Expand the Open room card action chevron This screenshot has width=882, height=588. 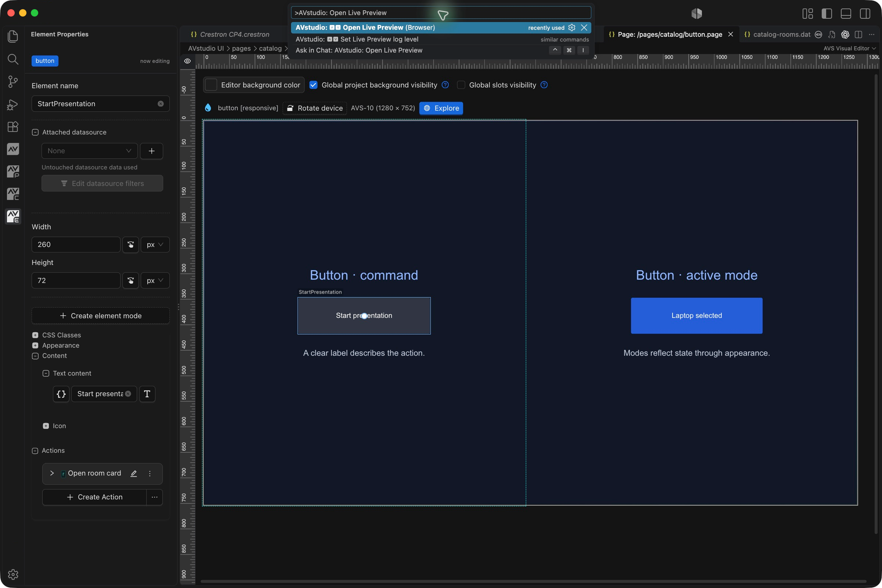coord(52,473)
